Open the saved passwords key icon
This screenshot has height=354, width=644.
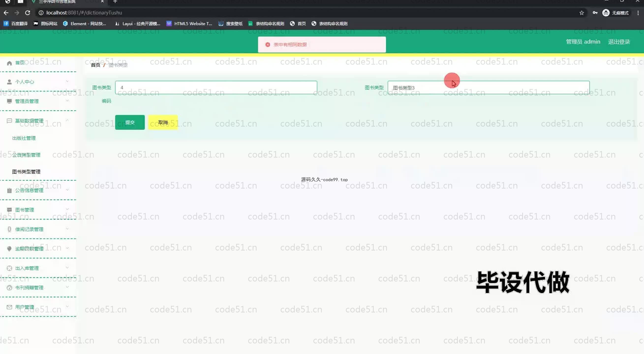coord(595,13)
